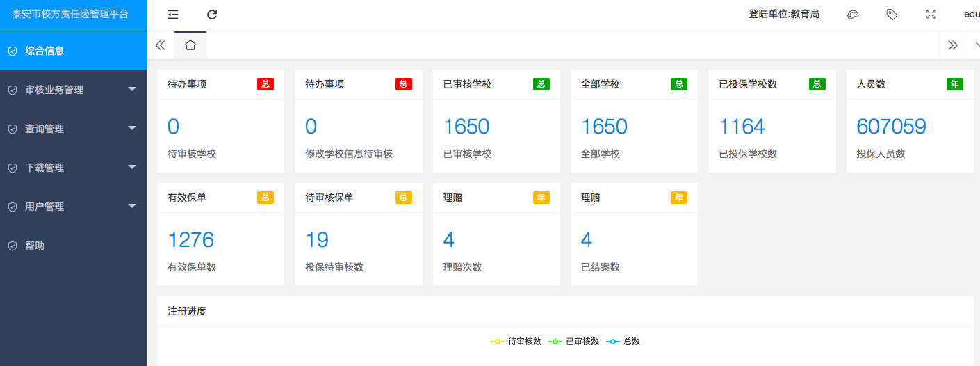Click the 607059 insured persons value

pyautogui.click(x=891, y=127)
